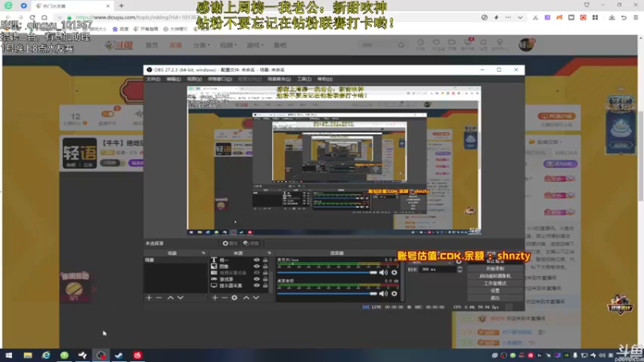The width and height of the screenshot is (644, 362).
Task: Click the Douyu search magnifier icon
Action: tap(401, 45)
